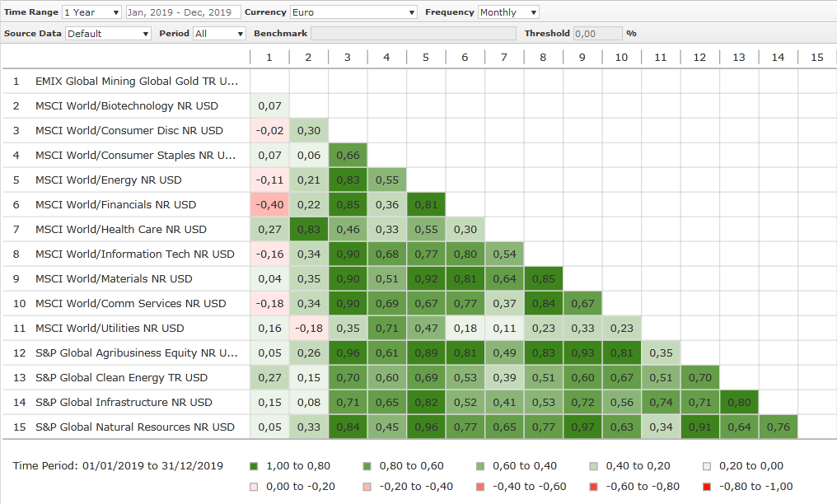Click the 0,97 correlation cell in Natural Resources row
837x504 pixels.
(582, 427)
